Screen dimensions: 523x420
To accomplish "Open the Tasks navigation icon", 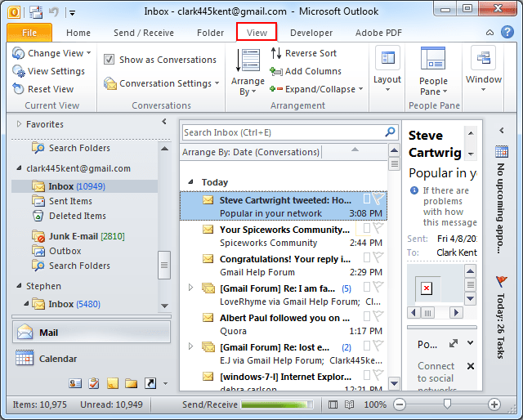I will (94, 383).
